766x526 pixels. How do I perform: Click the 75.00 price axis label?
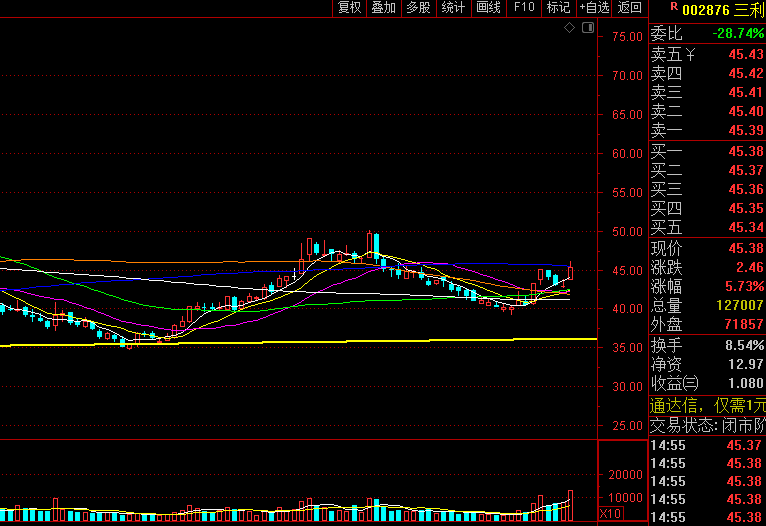coord(627,37)
